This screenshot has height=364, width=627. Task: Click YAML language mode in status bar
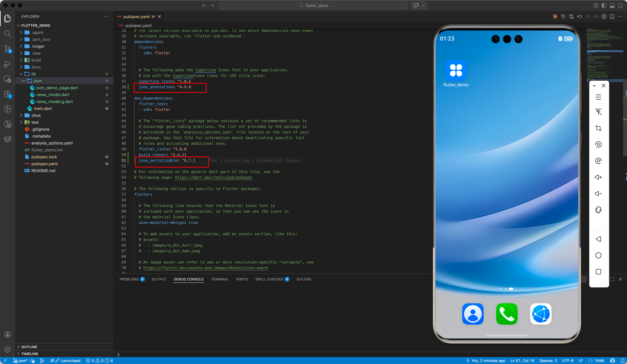[599, 361]
